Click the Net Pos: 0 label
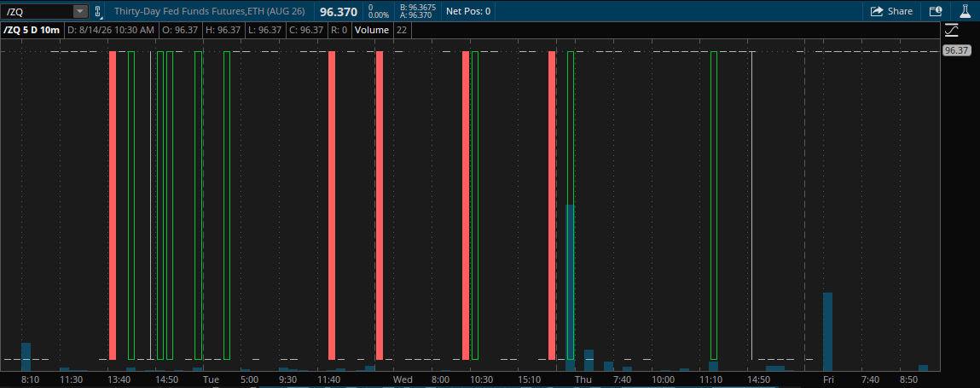 click(x=468, y=11)
